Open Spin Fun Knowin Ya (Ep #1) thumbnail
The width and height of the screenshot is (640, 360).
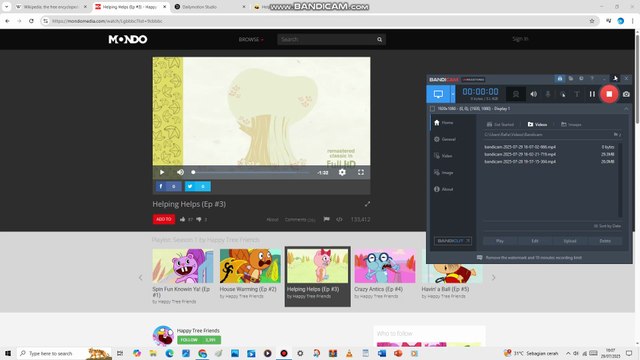[x=183, y=266]
